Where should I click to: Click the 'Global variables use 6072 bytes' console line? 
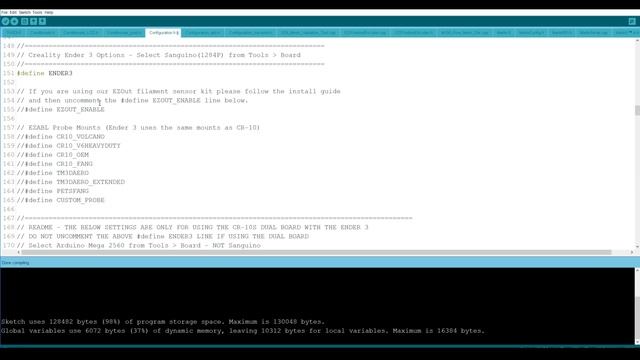coord(243,331)
